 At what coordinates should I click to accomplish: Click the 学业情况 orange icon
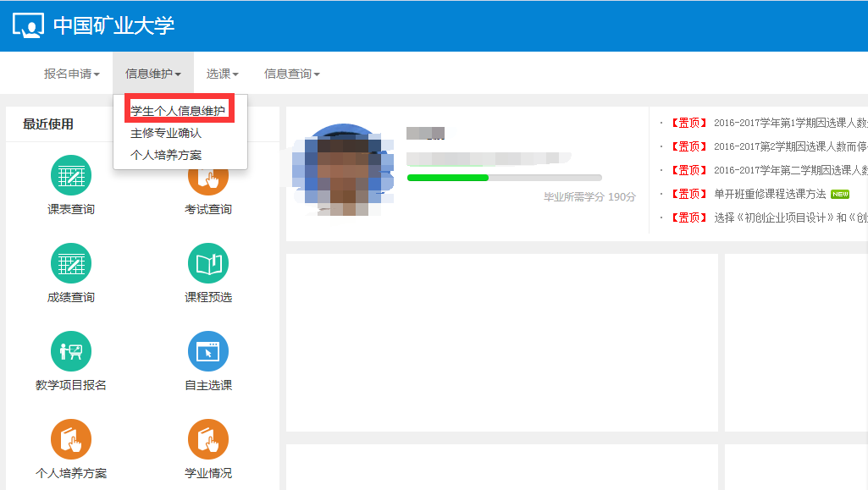click(x=208, y=439)
